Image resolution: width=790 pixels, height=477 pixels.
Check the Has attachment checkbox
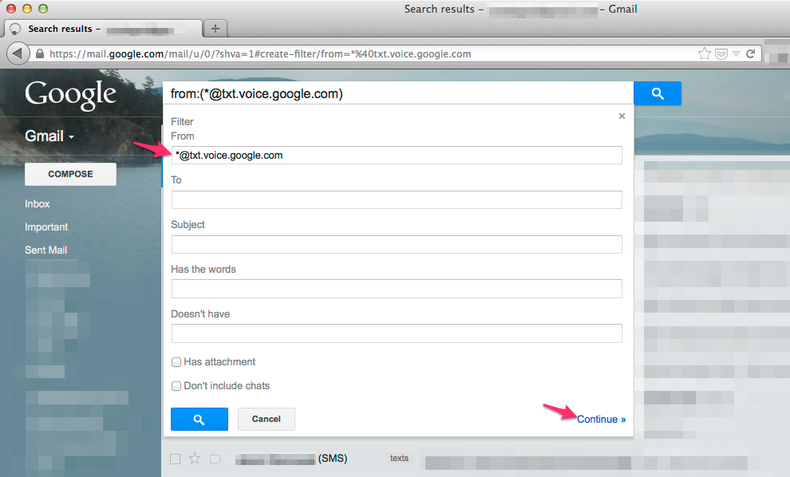(x=176, y=362)
